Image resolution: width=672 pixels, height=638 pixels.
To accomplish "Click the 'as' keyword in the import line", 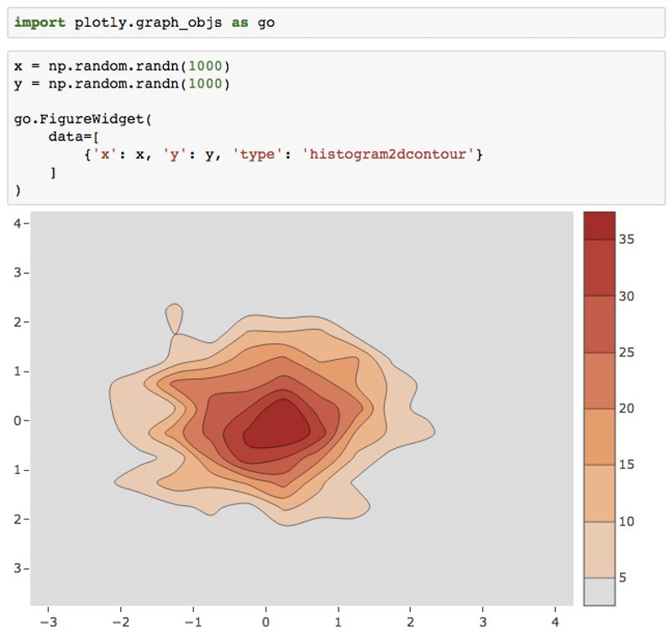I will (240, 23).
